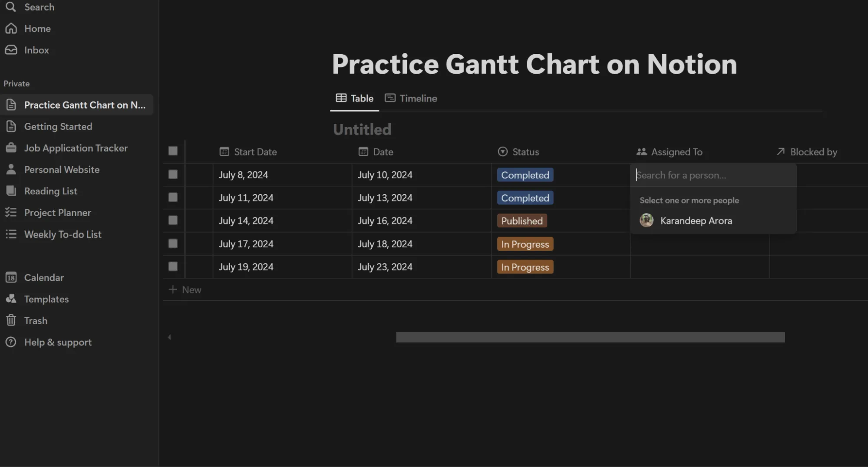The image size is (868, 467).
Task: Click the Reading List book icon
Action: [x=11, y=191]
